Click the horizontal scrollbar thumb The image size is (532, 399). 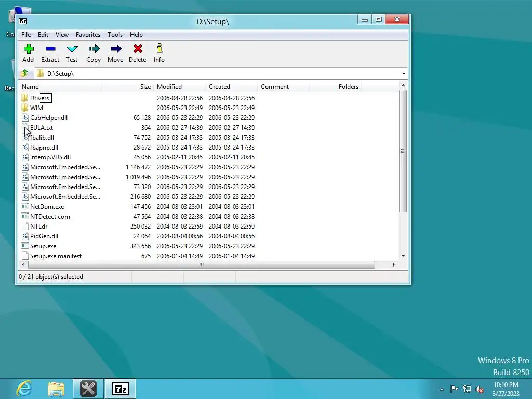(201, 264)
